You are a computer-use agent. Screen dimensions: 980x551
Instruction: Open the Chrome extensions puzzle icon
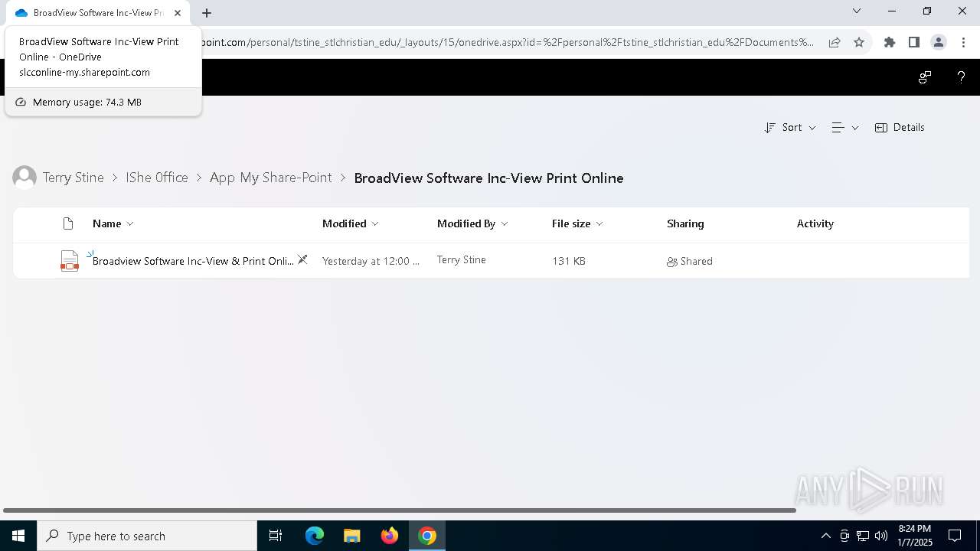[x=890, y=42]
